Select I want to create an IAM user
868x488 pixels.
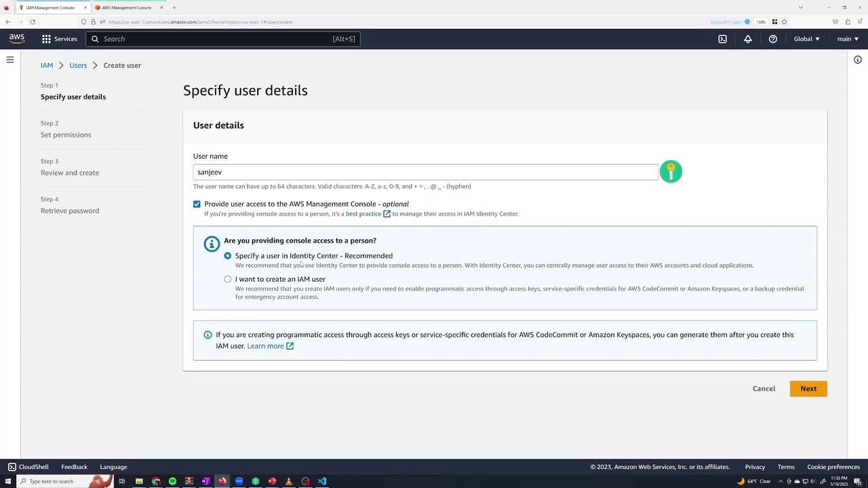coord(228,279)
